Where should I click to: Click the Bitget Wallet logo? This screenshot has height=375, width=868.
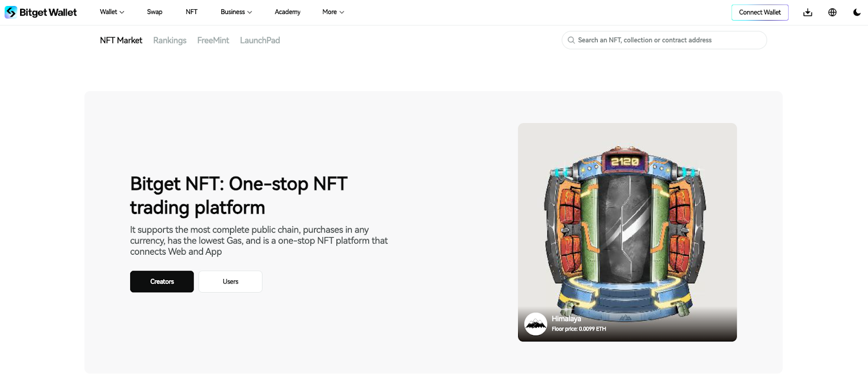[41, 12]
